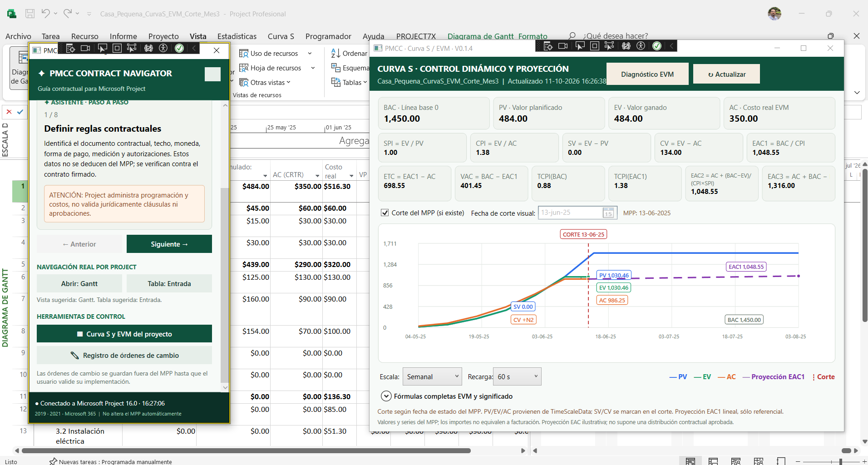
Task: Click the light square toggle in the Navigator header
Action: click(x=212, y=74)
